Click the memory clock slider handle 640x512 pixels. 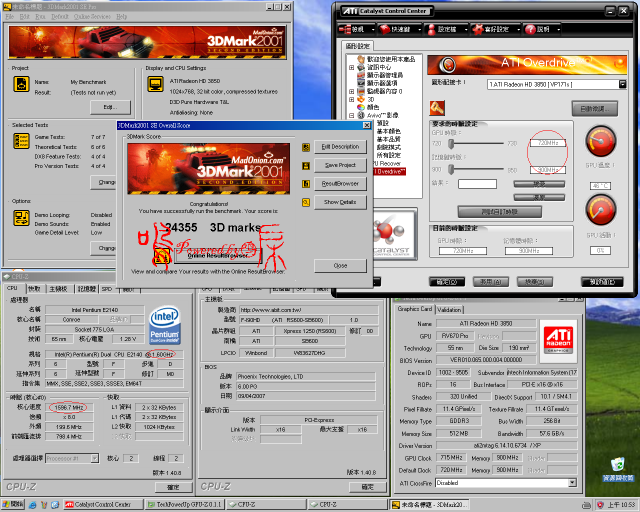[x=451, y=169]
